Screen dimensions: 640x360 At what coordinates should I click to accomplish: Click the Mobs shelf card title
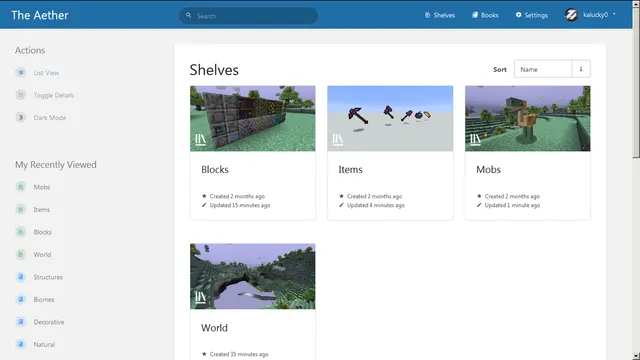pyautogui.click(x=488, y=169)
